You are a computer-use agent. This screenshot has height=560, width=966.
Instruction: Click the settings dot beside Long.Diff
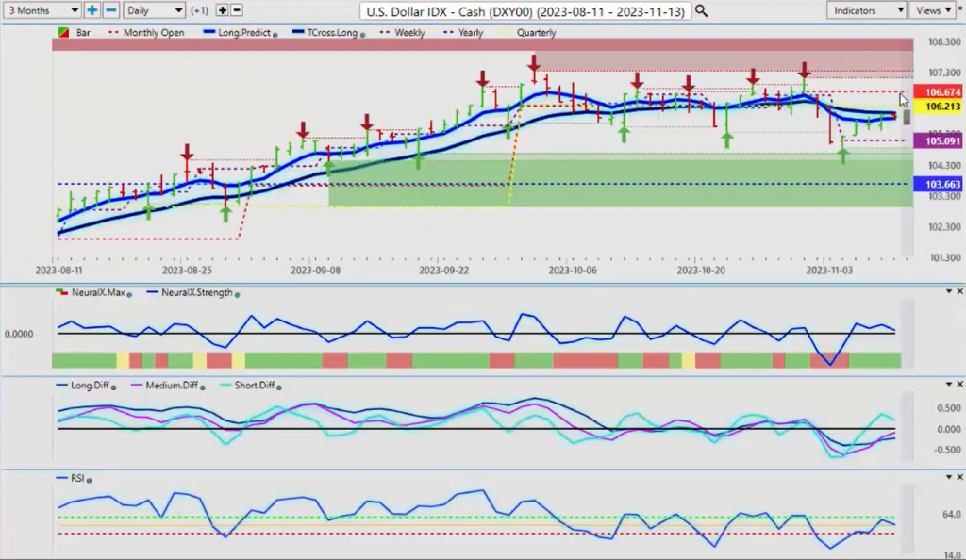click(x=113, y=387)
